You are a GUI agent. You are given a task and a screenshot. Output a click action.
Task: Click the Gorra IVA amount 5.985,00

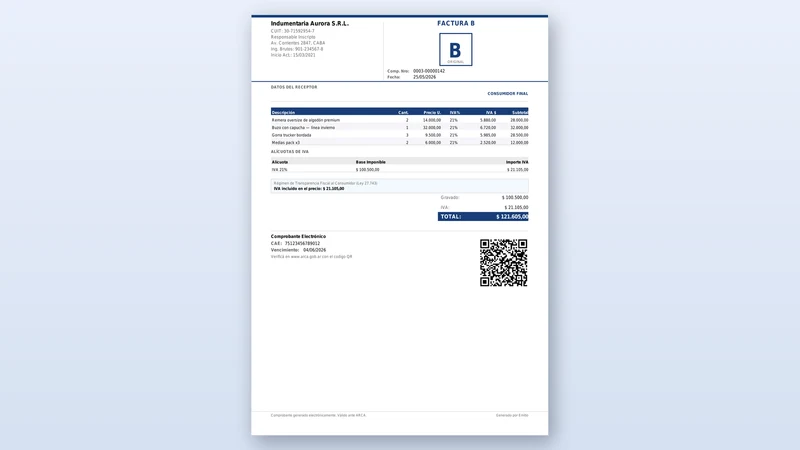488,135
